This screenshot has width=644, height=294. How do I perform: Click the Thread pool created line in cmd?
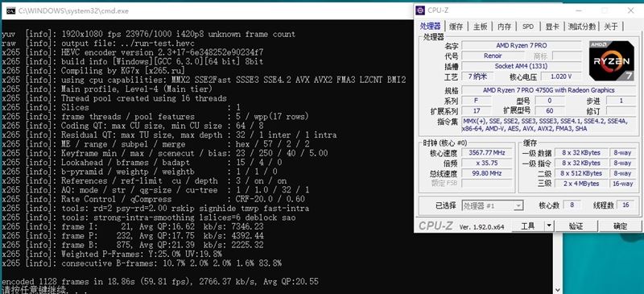click(114, 98)
